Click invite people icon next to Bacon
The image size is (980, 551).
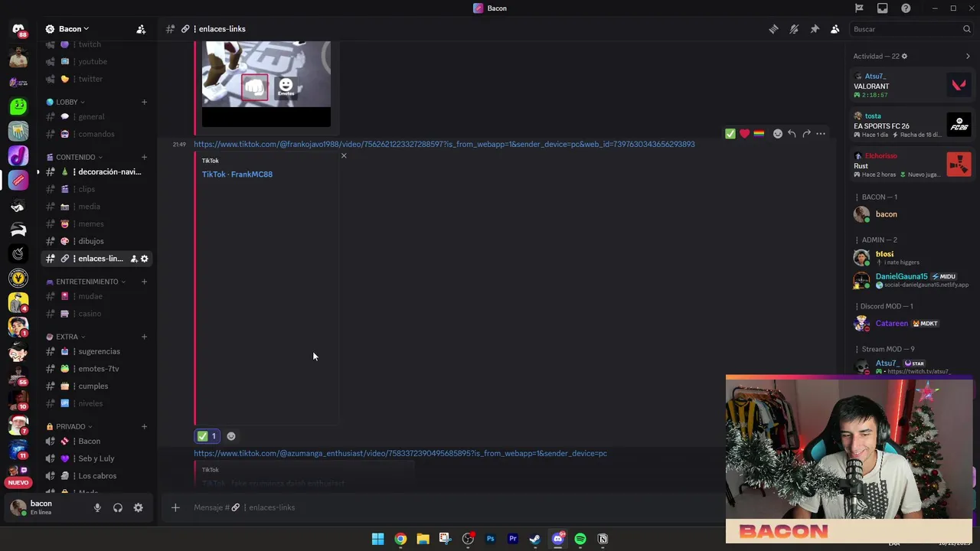pyautogui.click(x=141, y=29)
